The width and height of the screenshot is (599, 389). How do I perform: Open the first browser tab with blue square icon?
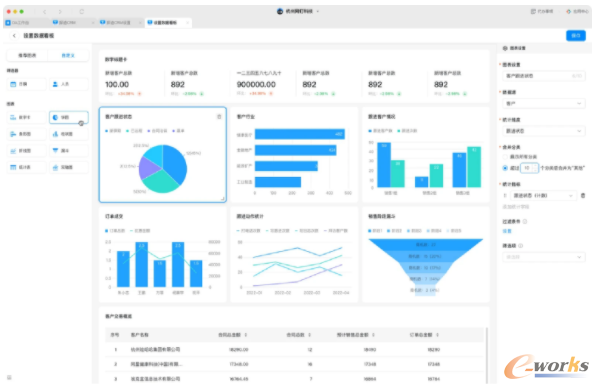(26, 23)
